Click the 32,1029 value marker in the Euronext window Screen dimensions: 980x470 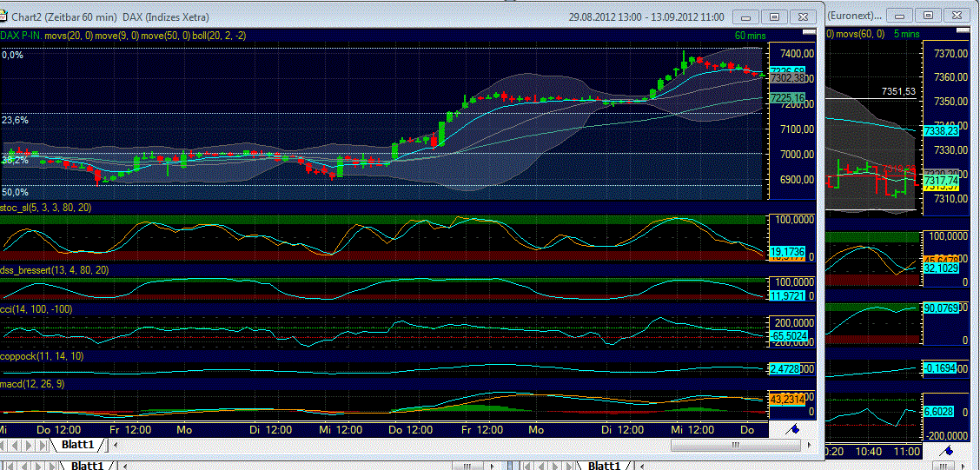941,268
